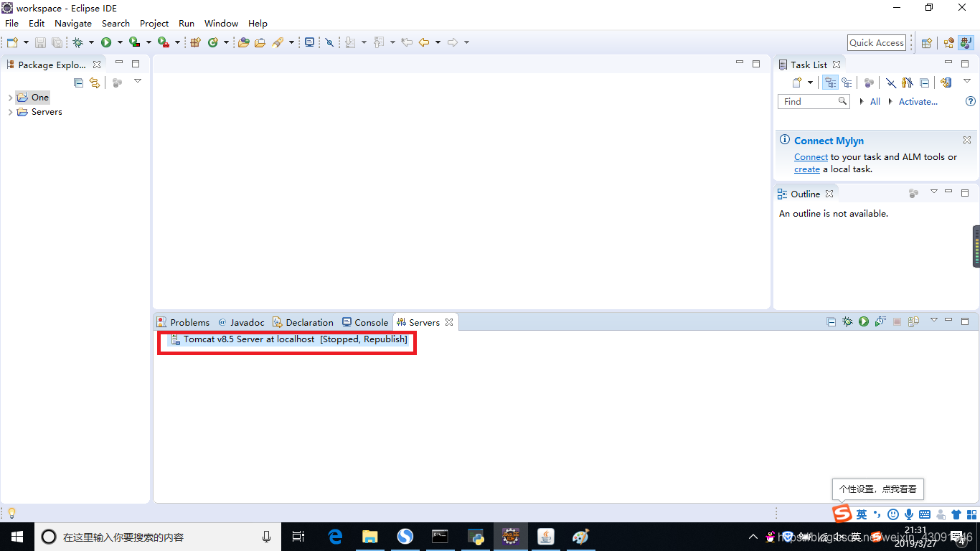Click the Publish to server icon
Image resolution: width=980 pixels, height=551 pixels.
[x=913, y=321]
